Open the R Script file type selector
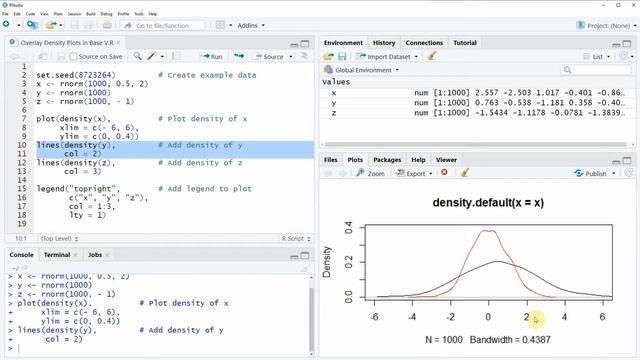640x360 pixels. [296, 238]
